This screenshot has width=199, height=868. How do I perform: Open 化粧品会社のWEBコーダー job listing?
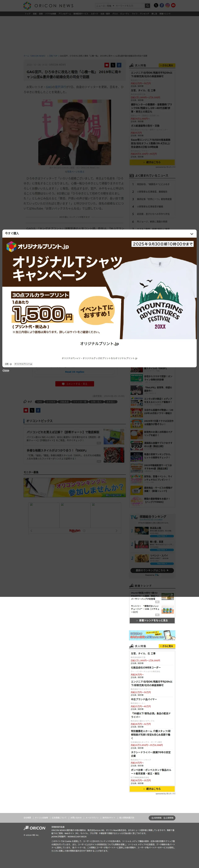click(x=146, y=668)
